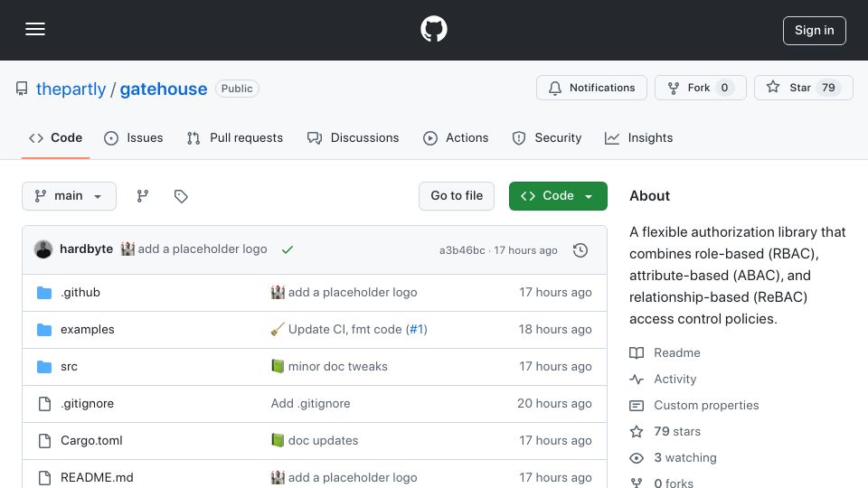868x488 pixels.
Task: Open the gatehouse repository link
Action: 164,89
